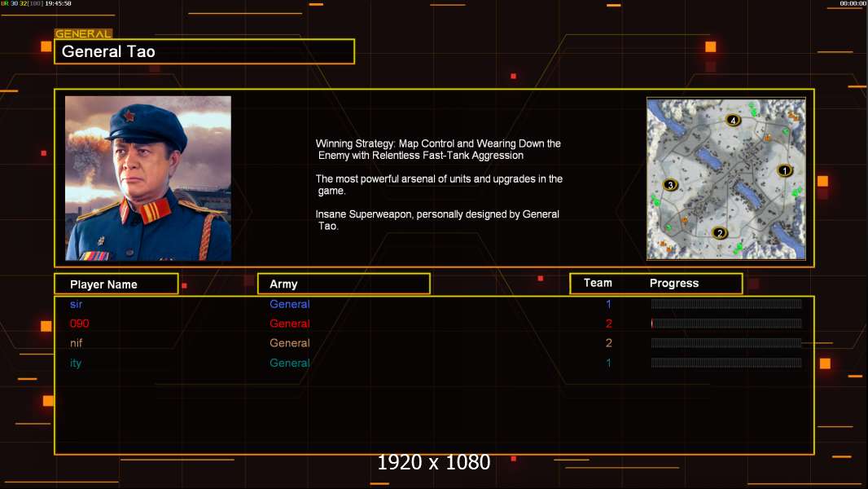Click the snowy map preview thumbnail
This screenshot has height=489, width=868.
click(726, 178)
